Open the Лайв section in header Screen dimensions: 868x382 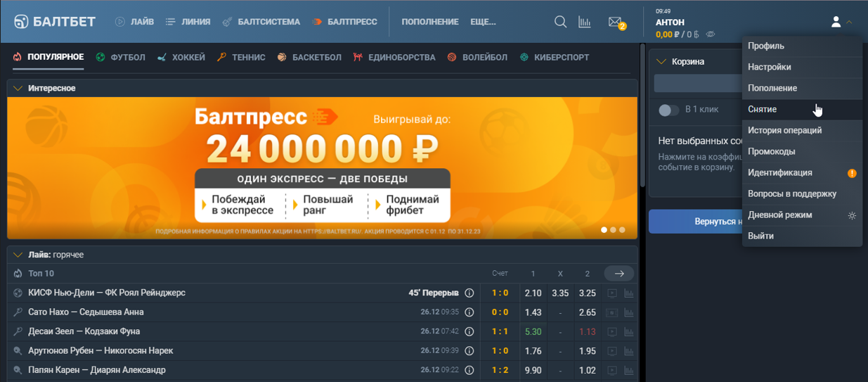(134, 22)
